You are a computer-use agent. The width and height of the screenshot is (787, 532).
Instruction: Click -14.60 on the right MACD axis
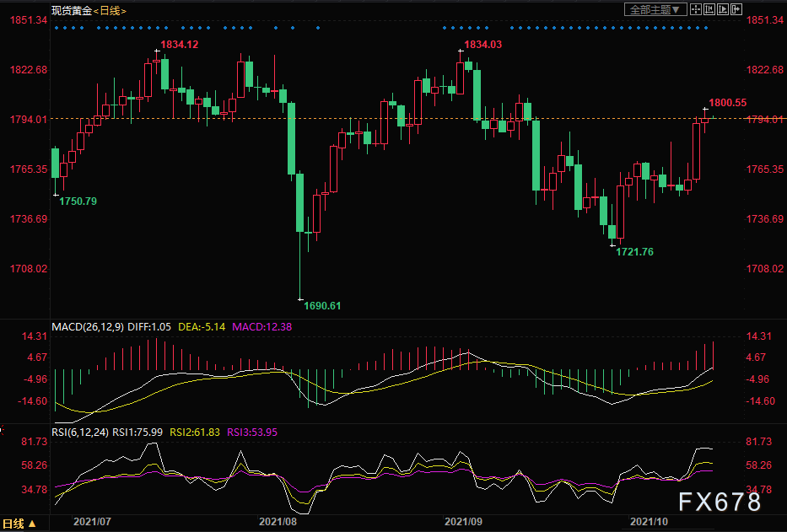[761, 401]
